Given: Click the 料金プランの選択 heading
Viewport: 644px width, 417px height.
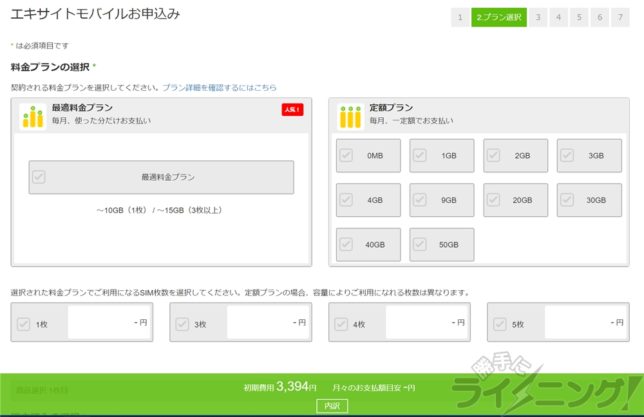Looking at the screenshot, I should coord(50,67).
